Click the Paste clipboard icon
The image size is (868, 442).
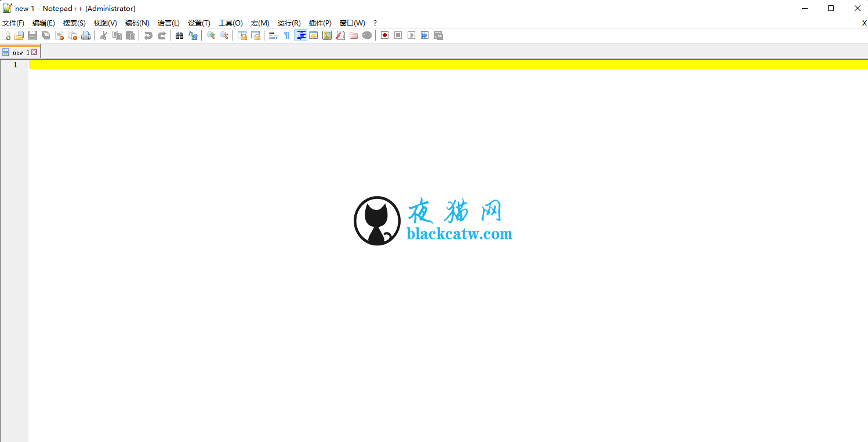(x=130, y=35)
